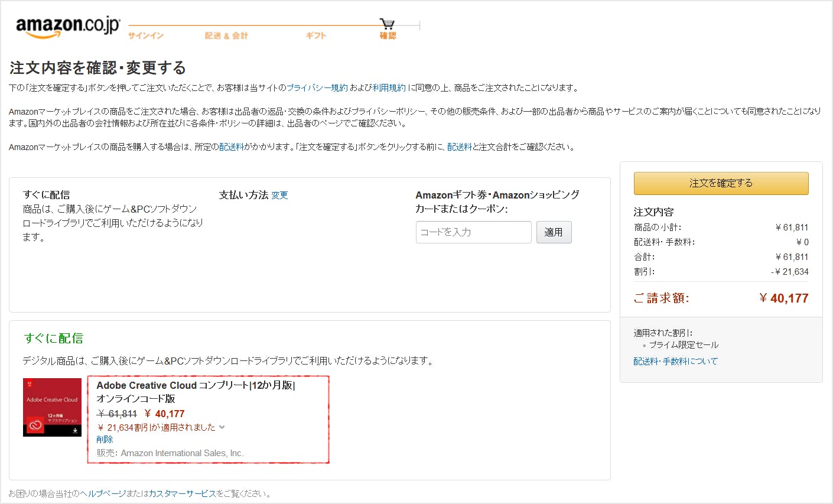Open the Adobe Creative Cloud product thumbnail

pyautogui.click(x=52, y=407)
